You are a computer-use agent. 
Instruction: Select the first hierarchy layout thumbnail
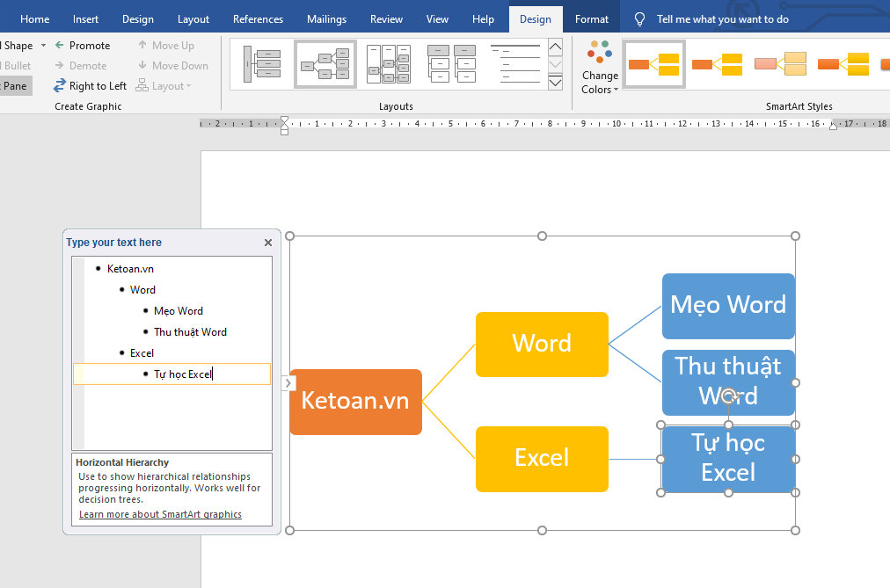pos(262,64)
